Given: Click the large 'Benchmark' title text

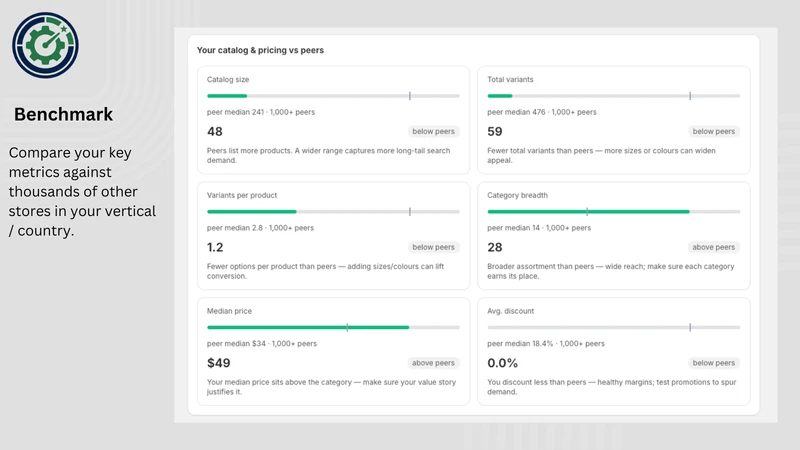Looking at the screenshot, I should (63, 114).
